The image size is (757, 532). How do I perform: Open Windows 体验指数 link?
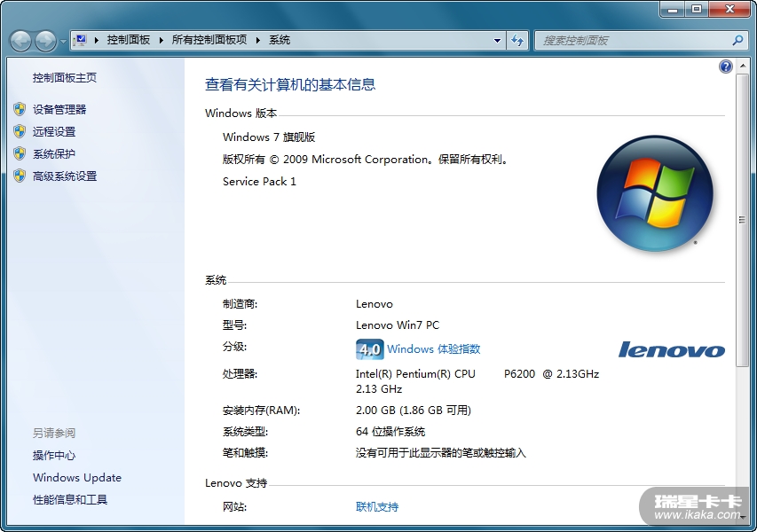tap(434, 348)
